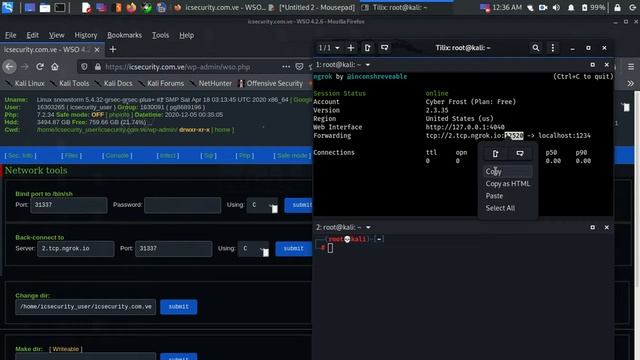Choose Copy as HTML in context menu

(x=507, y=184)
